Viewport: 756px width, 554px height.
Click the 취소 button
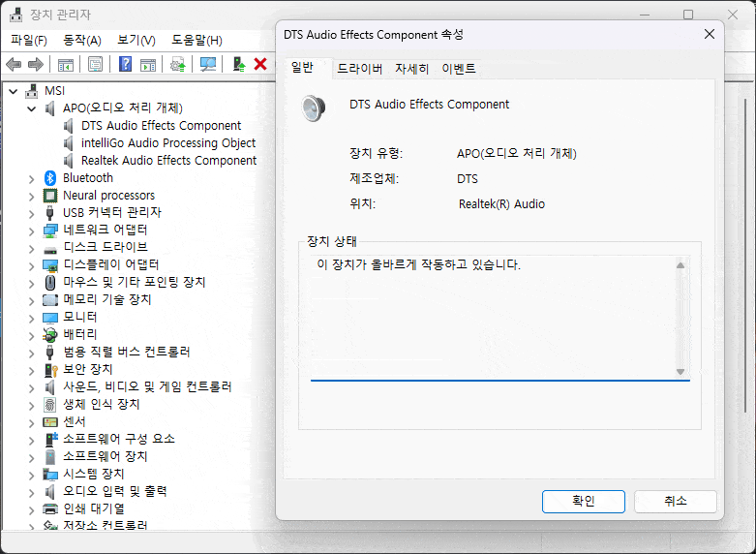675,501
